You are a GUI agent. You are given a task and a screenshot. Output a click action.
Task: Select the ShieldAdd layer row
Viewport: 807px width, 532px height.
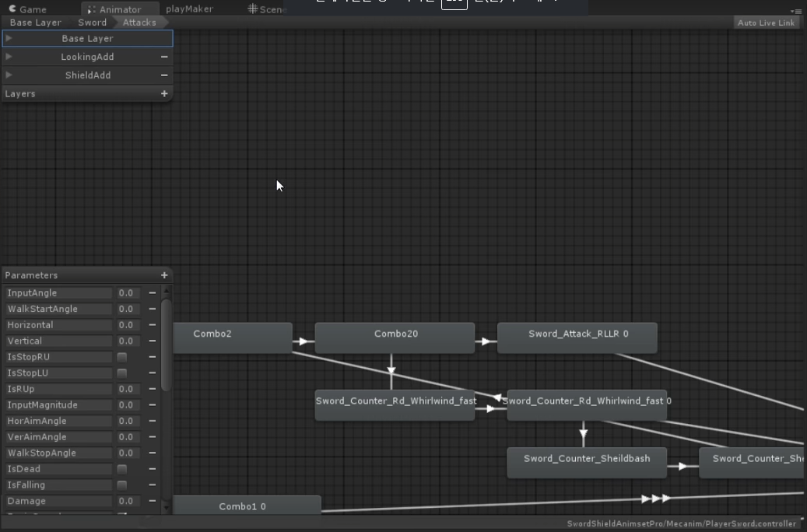87,75
